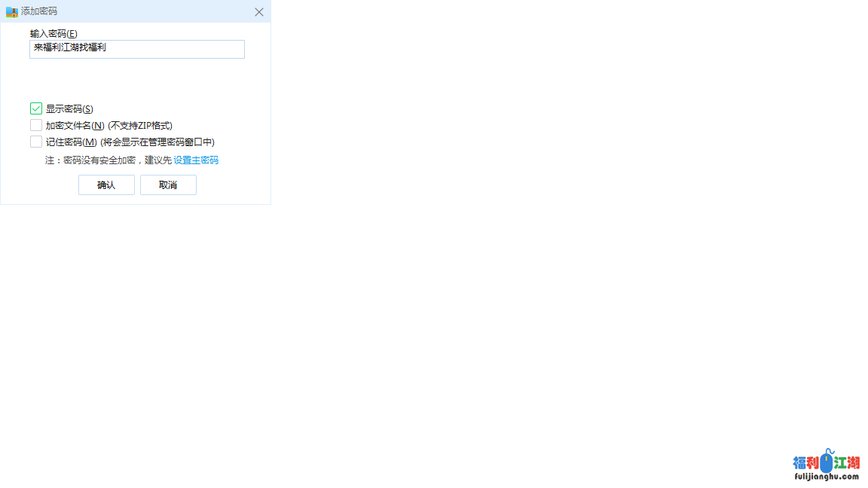The width and height of the screenshot is (868, 488).
Task: Click the 记住密码(M) label text
Action: click(72, 142)
